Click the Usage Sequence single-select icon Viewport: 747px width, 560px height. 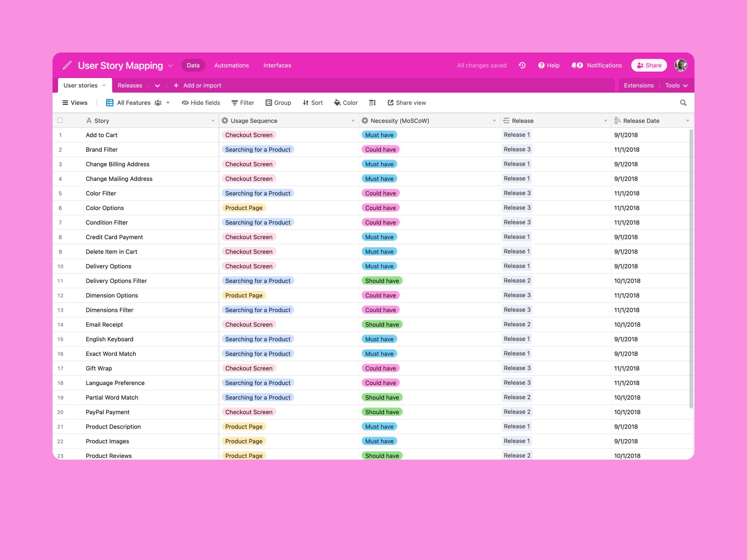[x=225, y=121]
